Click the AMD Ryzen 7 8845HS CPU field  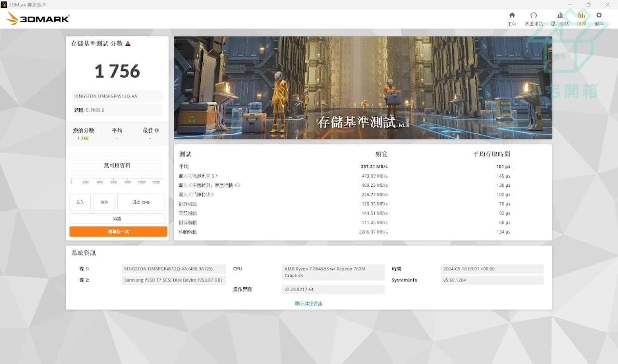point(334,272)
